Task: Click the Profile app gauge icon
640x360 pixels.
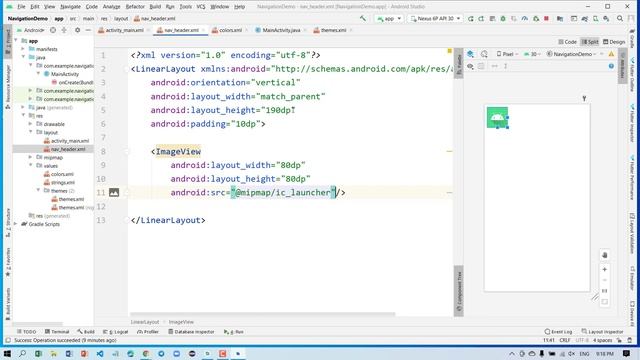Action: [524, 18]
